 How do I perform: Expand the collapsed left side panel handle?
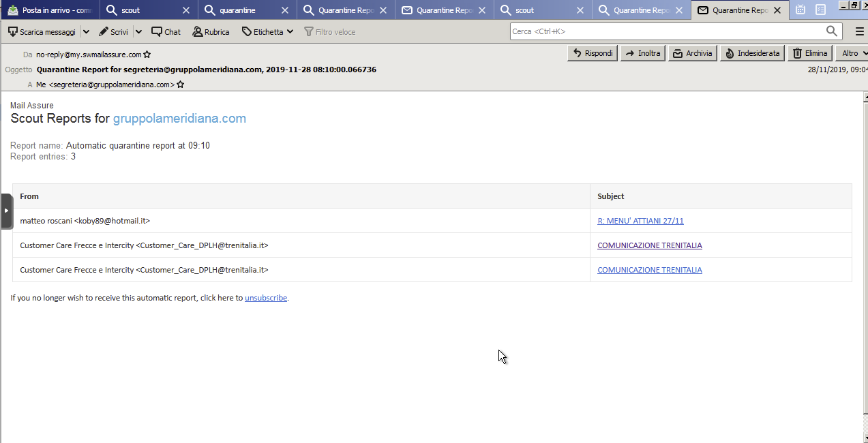click(6, 211)
